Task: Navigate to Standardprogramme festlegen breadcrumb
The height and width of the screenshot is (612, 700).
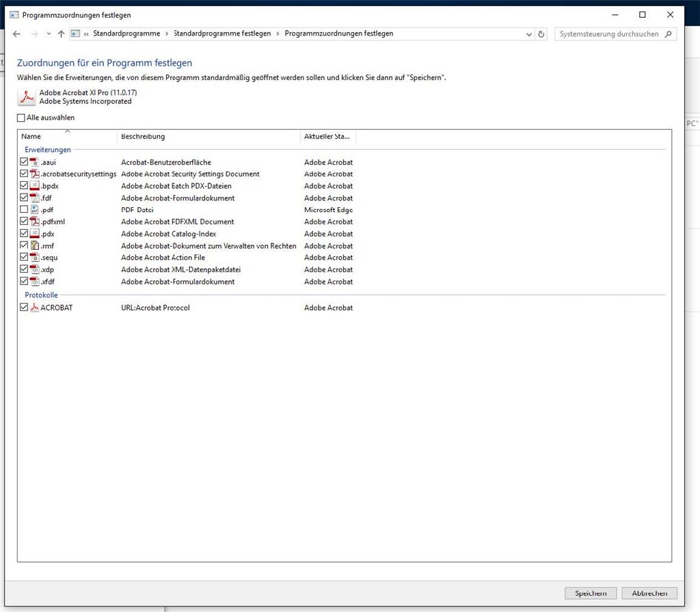Action: point(222,34)
